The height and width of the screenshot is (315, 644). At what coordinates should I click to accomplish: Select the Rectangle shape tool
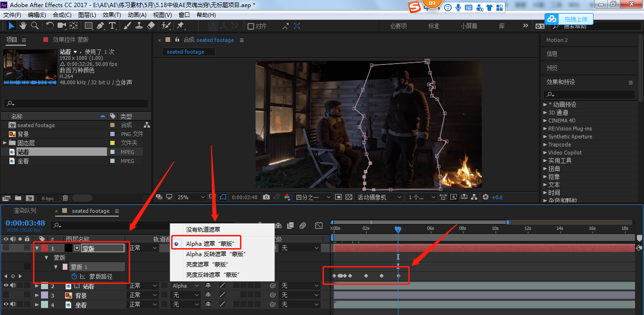pos(89,25)
